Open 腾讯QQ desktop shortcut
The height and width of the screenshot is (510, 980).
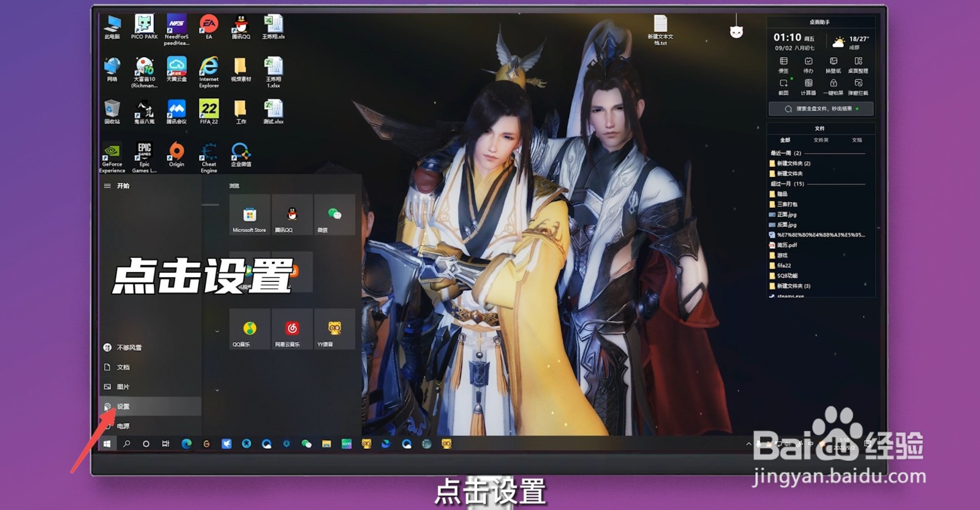241,28
